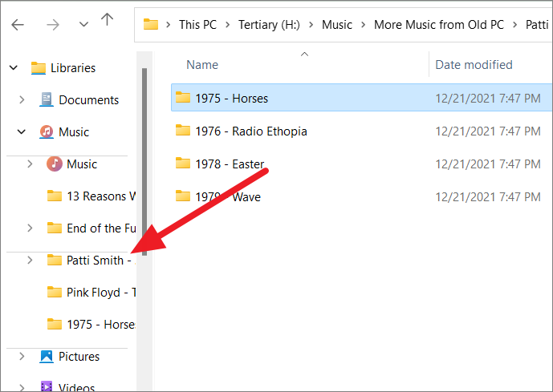Select End of the Fu folder in sidebar
This screenshot has width=553, height=392.
[101, 228]
